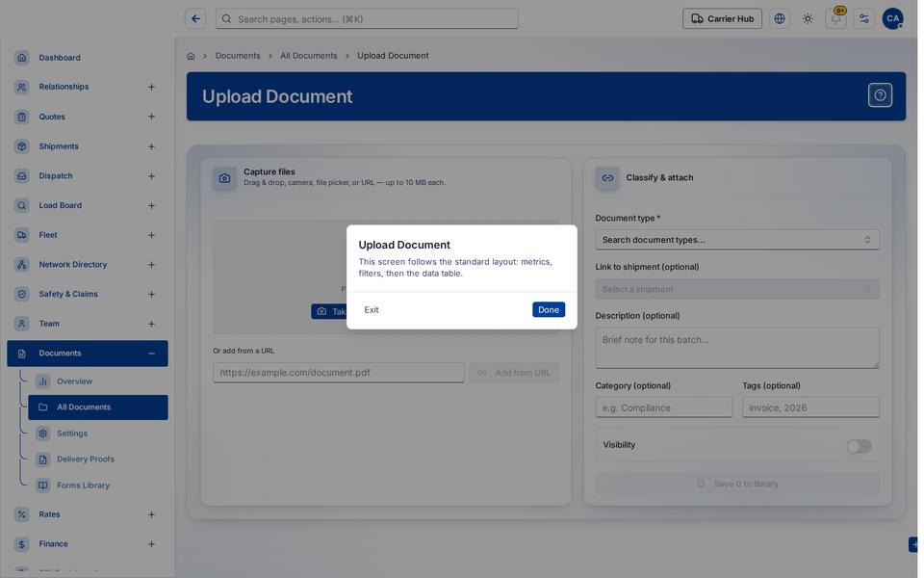
Task: Open the language globe icon
Action: [780, 19]
